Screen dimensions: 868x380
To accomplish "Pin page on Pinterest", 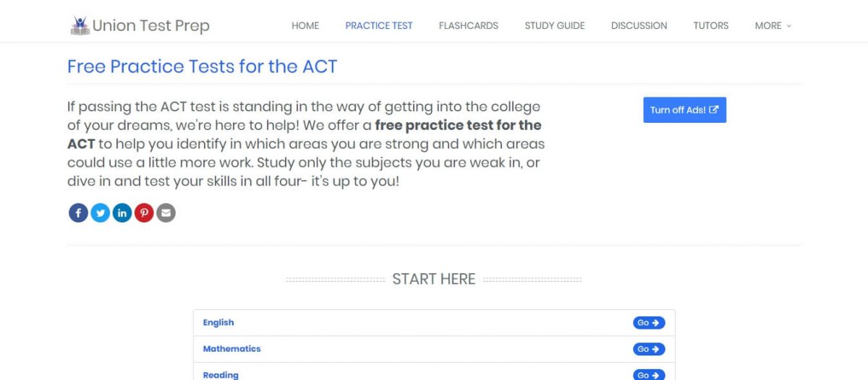I will point(144,212).
